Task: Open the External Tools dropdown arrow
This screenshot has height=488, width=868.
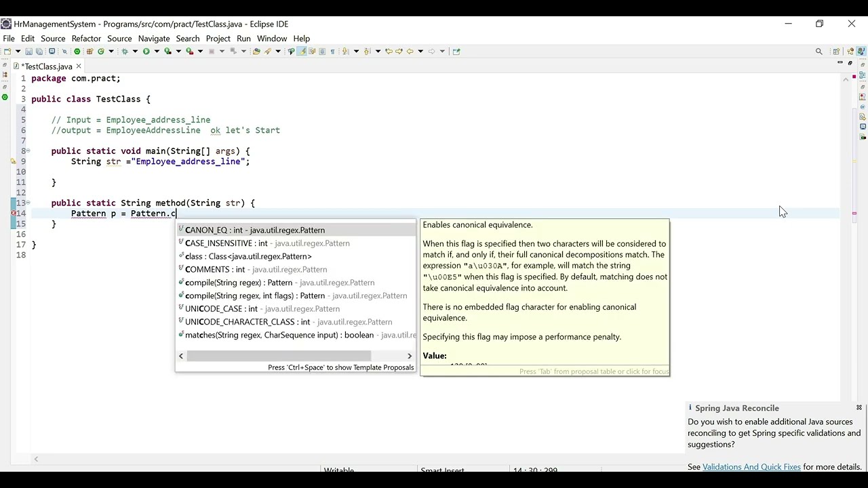Action: point(200,51)
